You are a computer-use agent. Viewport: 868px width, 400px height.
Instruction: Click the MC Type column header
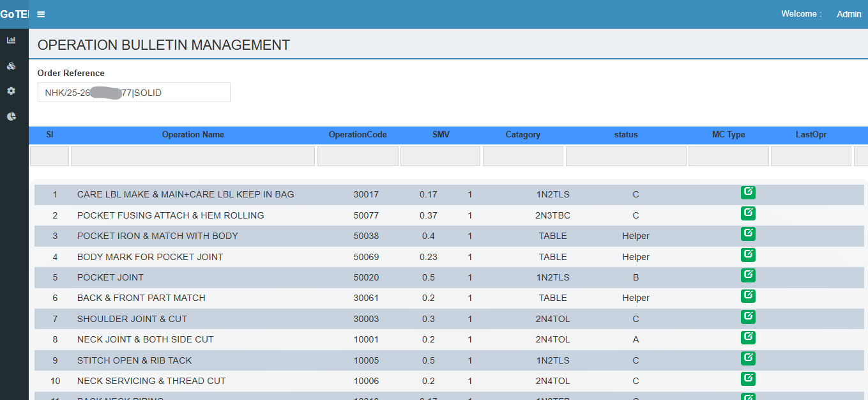coord(728,135)
